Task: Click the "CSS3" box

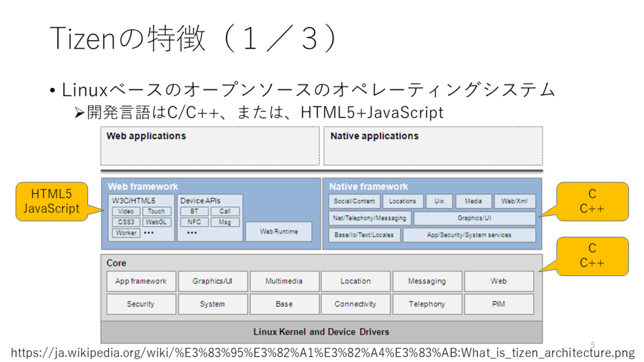Action: coord(126,222)
